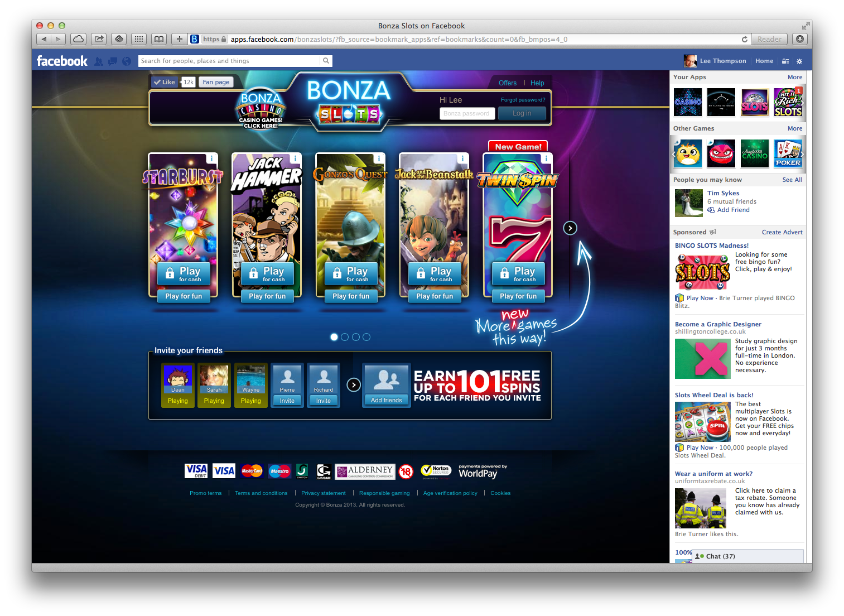Screen dimensions: 844x616
Task: Invite Richard to play
Action: point(324,401)
